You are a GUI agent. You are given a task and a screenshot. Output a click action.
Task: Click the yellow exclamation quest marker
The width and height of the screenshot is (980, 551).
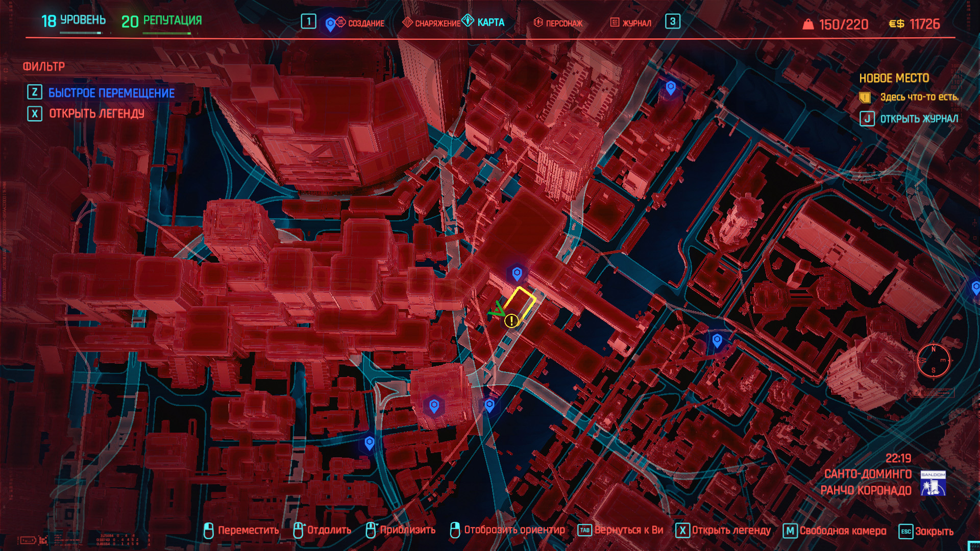coord(511,321)
